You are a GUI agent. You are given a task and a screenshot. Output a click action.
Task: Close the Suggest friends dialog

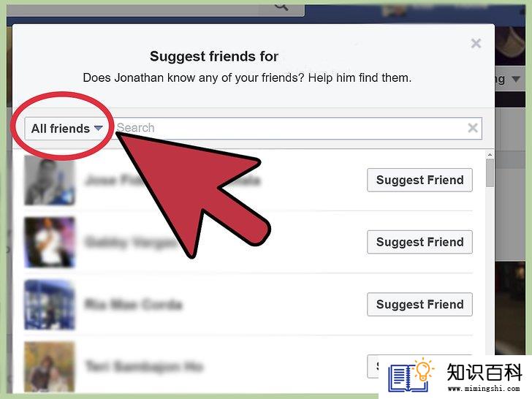point(476,43)
